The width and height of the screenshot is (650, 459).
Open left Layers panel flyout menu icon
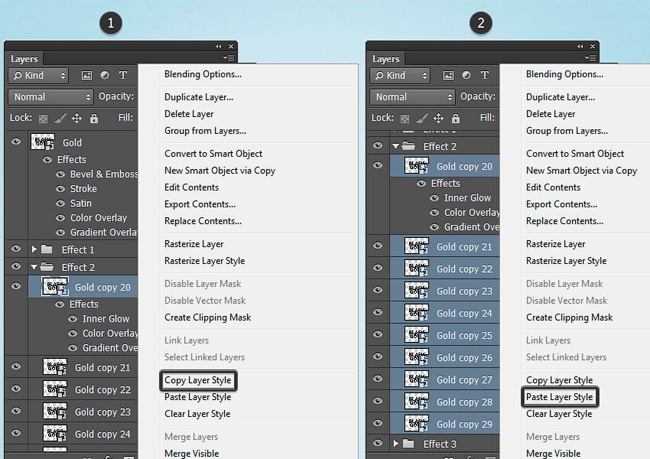pos(229,58)
